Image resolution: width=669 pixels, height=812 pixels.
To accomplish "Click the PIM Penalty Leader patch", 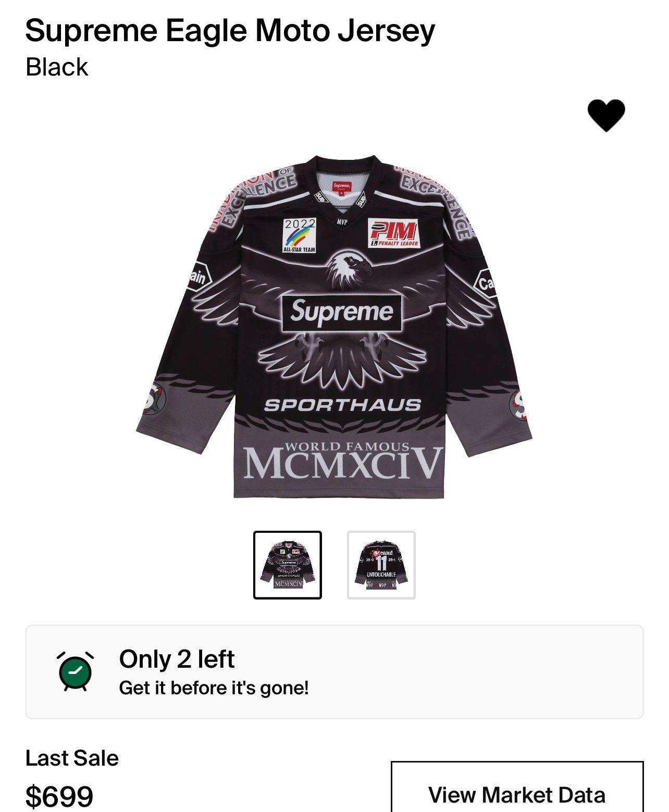I will 394,233.
